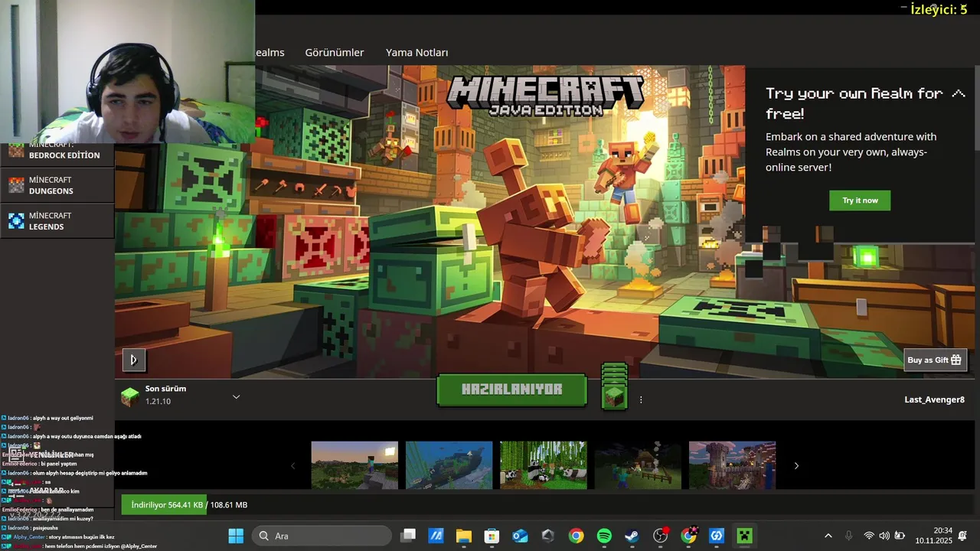The width and height of the screenshot is (980, 551).
Task: Open OBS Studio from the taskbar
Action: tap(661, 536)
